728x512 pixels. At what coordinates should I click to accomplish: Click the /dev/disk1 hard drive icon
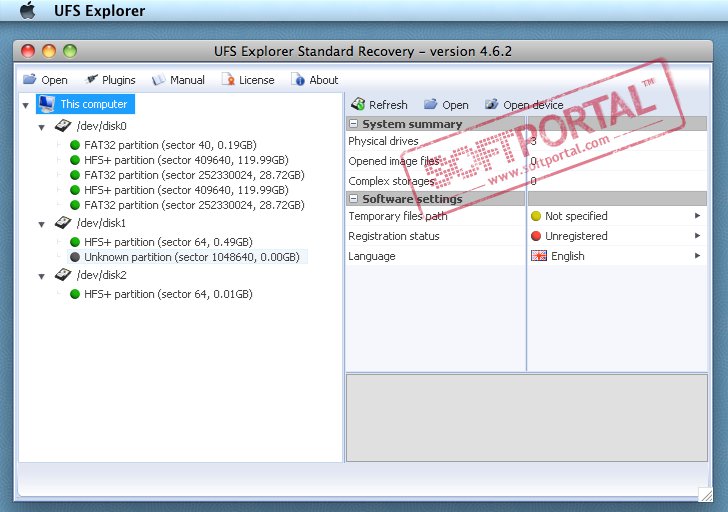[x=62, y=223]
